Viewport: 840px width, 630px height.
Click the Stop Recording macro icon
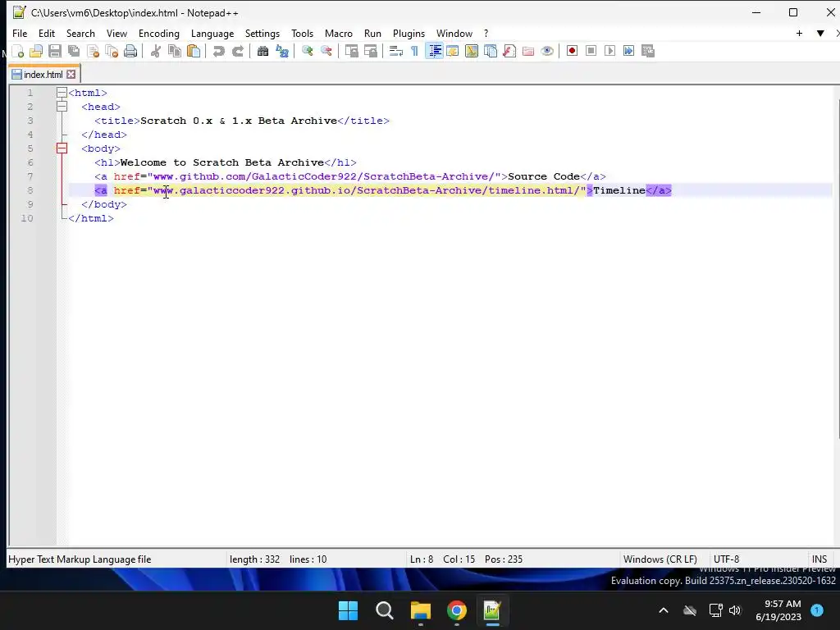[591, 51]
